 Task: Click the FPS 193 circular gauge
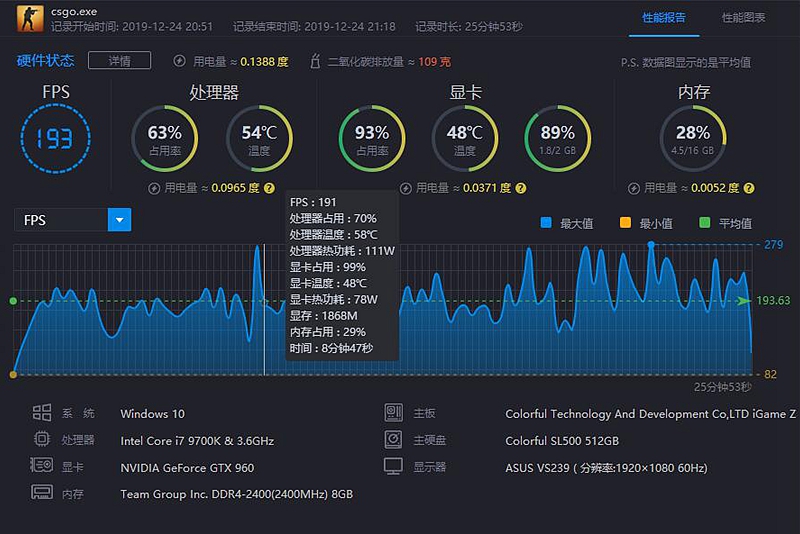(56, 138)
